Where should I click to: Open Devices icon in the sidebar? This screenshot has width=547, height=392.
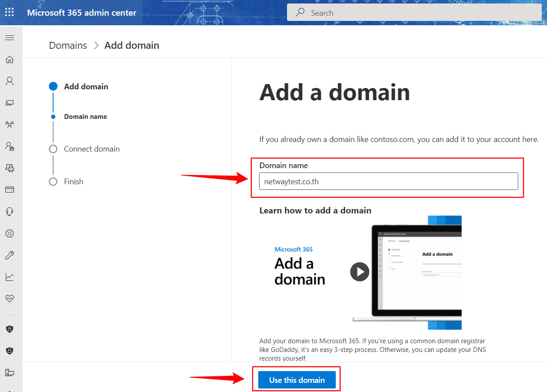point(10,103)
